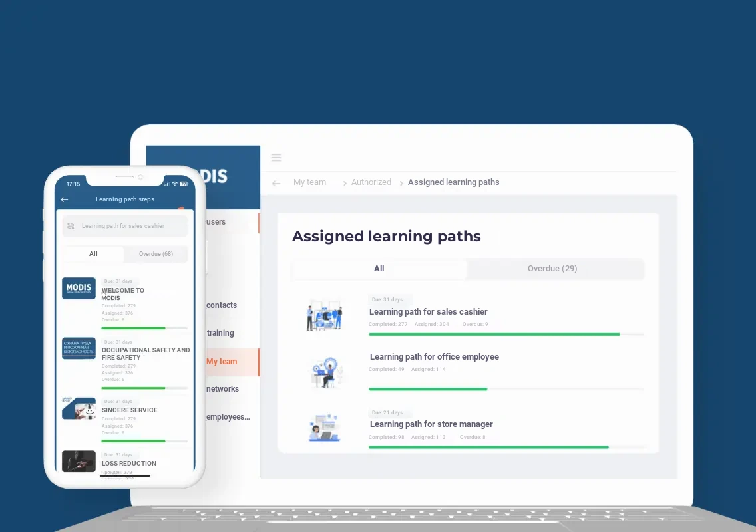
Task: Go to Authorized in the breadcrumb
Action: pyautogui.click(x=371, y=182)
